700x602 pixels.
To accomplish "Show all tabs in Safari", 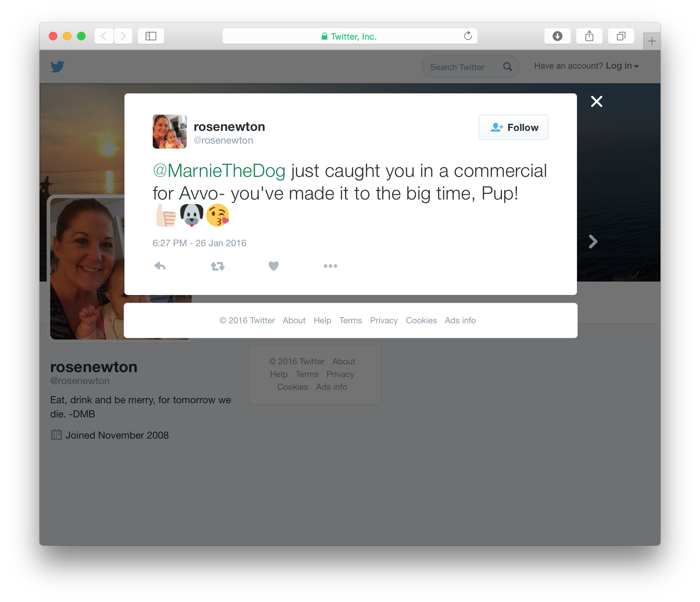I will point(621,36).
